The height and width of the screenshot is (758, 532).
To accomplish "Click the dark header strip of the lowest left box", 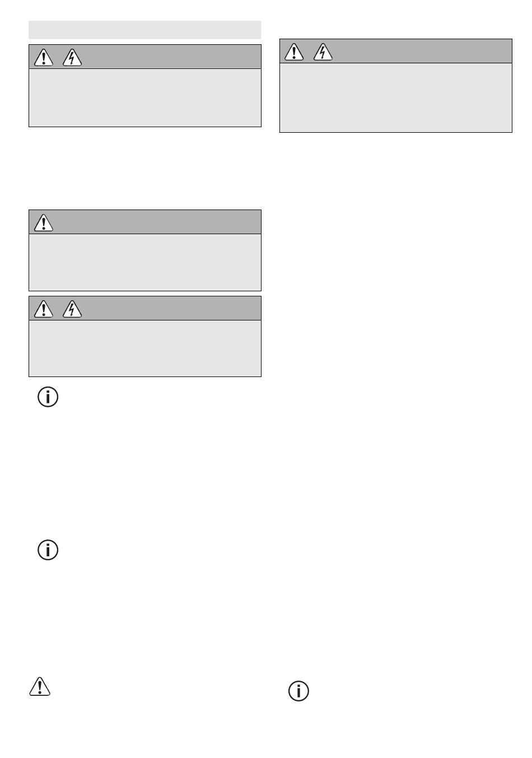I will [145, 308].
